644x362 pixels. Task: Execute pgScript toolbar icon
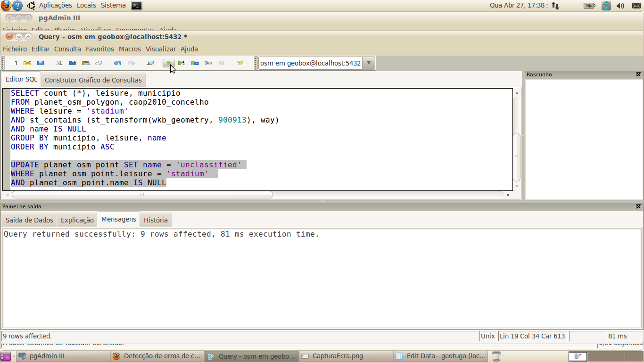point(182,63)
